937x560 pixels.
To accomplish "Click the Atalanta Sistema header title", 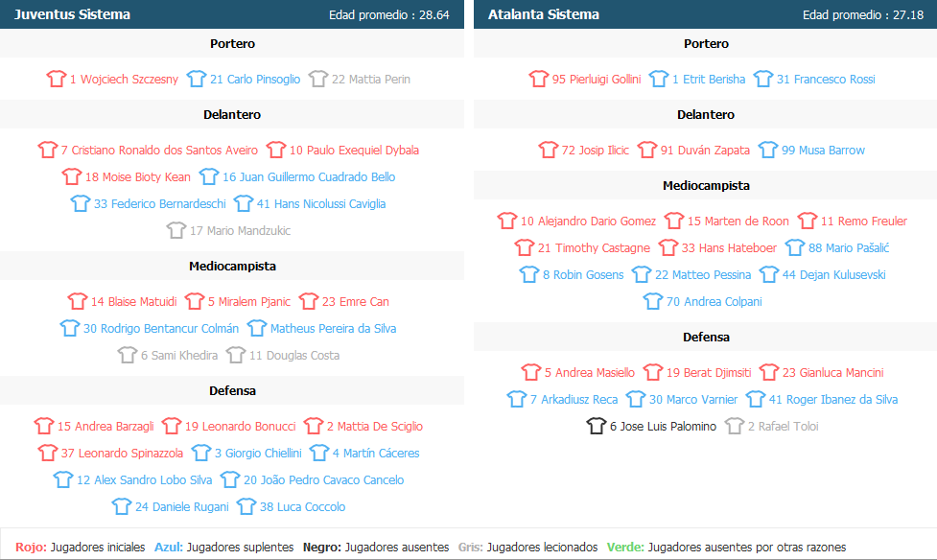I will [x=544, y=14].
